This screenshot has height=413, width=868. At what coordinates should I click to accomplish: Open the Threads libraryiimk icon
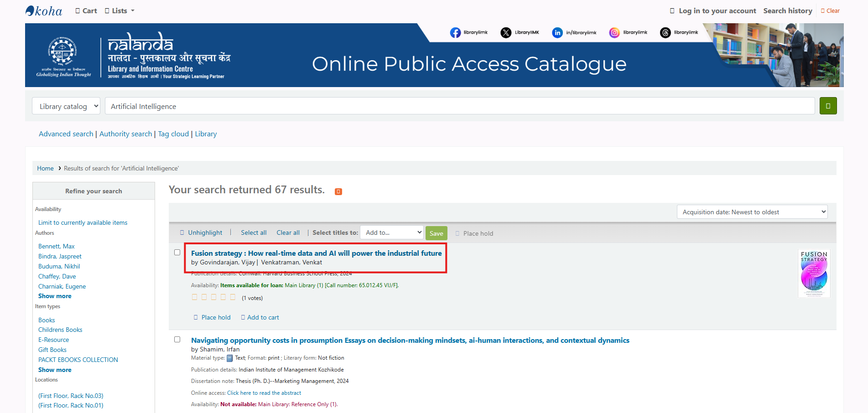665,33
